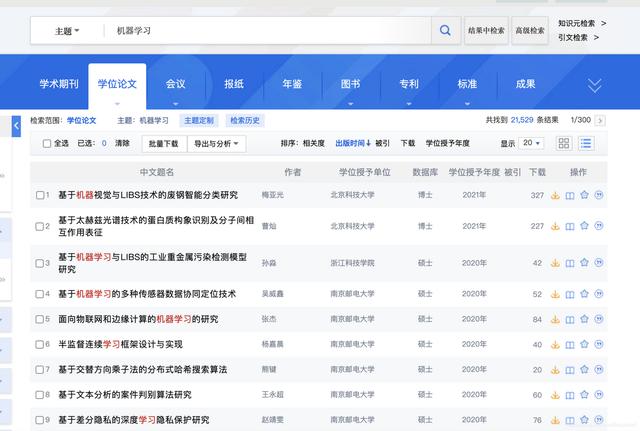This screenshot has width=640, height=431.
Task: Switch to grid view layout
Action: 564,143
